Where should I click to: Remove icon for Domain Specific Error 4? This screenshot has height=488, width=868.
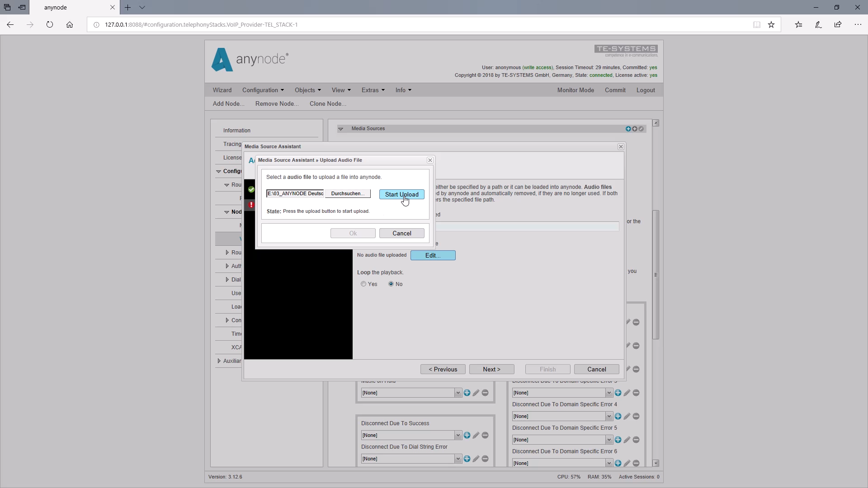pyautogui.click(x=636, y=416)
